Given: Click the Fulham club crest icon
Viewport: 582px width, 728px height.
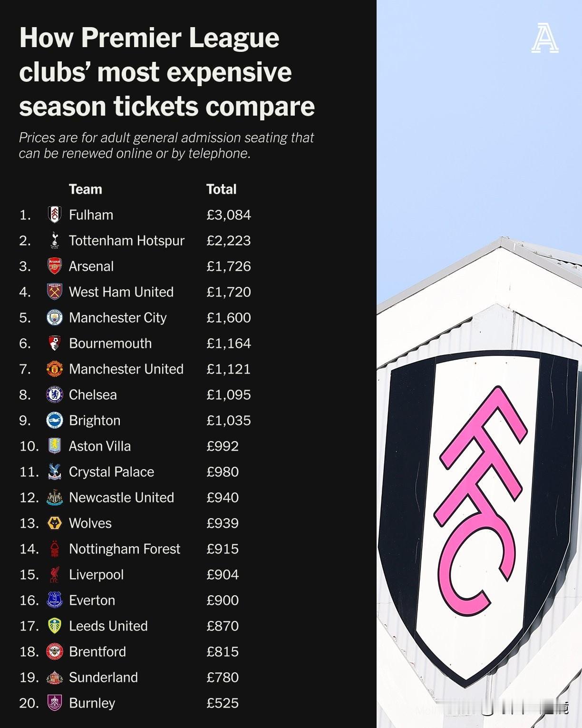Looking at the screenshot, I should coord(55,215).
